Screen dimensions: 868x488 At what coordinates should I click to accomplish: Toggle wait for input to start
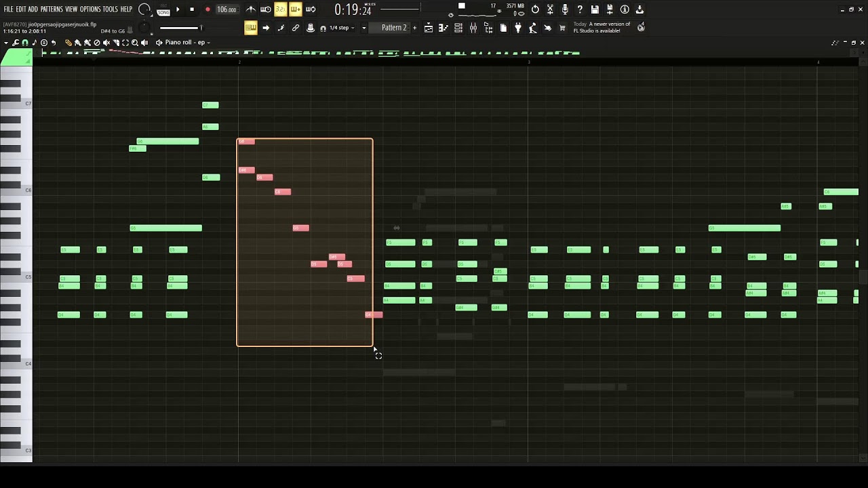(x=266, y=9)
